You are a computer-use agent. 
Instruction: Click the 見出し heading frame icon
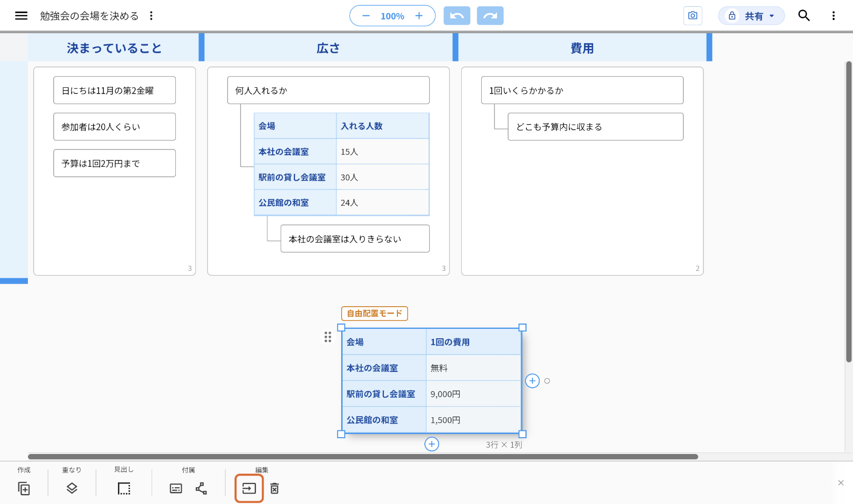(124, 488)
